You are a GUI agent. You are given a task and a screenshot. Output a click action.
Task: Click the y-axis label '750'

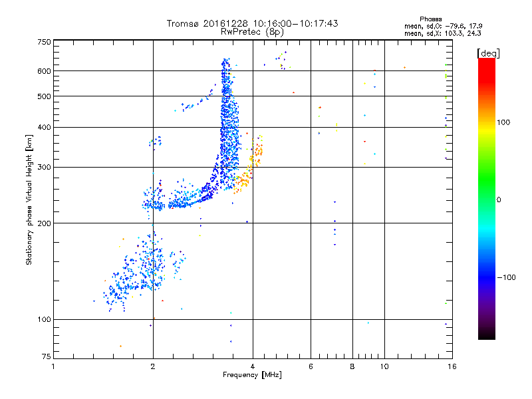pyautogui.click(x=44, y=42)
